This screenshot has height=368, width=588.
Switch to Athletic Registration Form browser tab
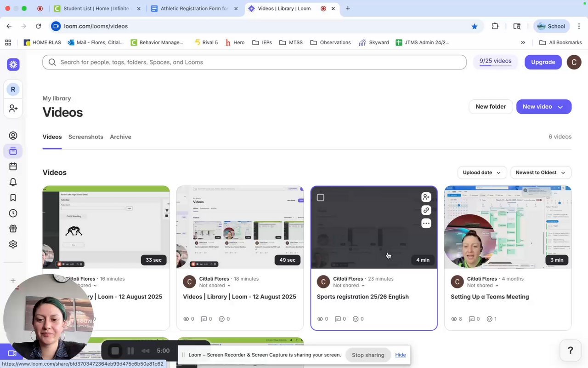click(x=195, y=8)
